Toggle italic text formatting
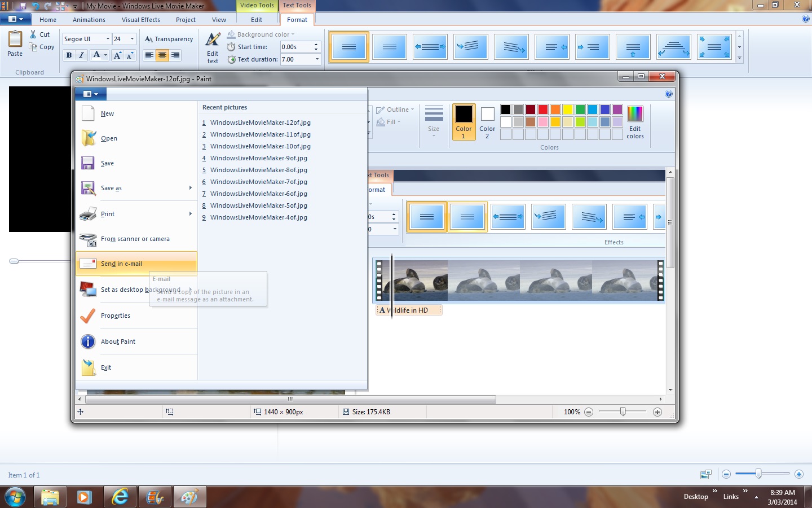Viewport: 812px width, 508px height. click(x=82, y=55)
